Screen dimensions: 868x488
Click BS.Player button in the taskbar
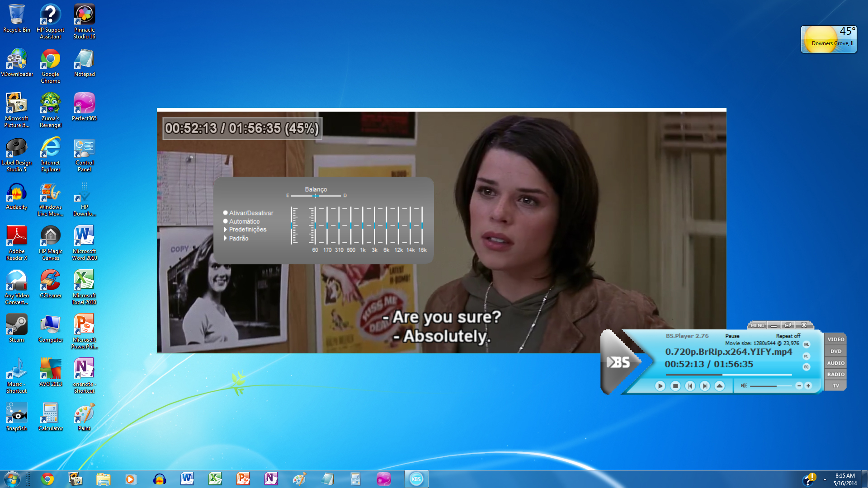click(x=416, y=479)
